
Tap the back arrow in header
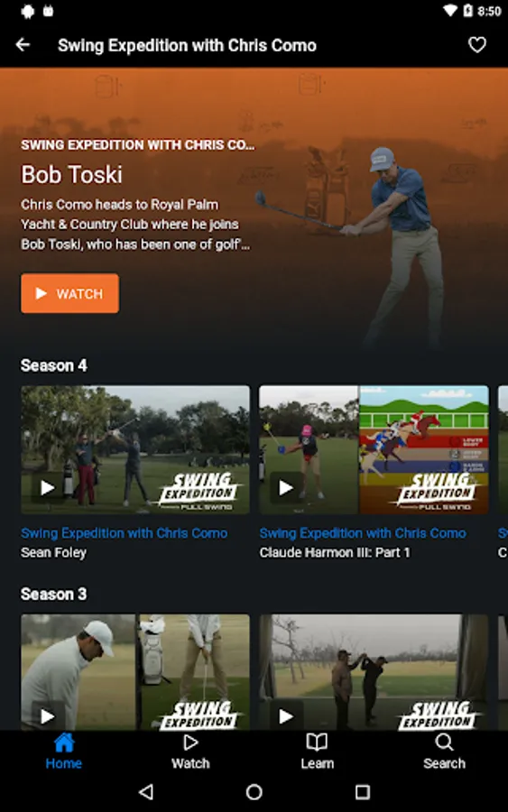[x=23, y=45]
